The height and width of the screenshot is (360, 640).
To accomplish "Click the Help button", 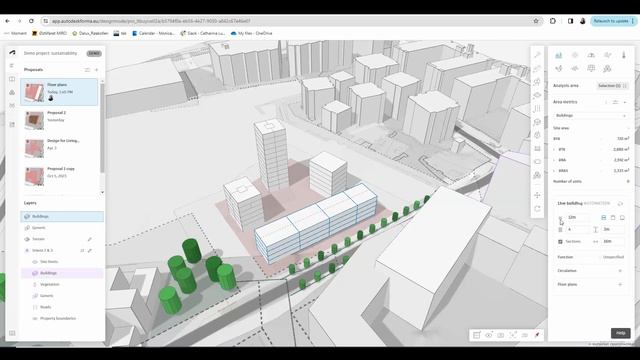I will [620, 333].
